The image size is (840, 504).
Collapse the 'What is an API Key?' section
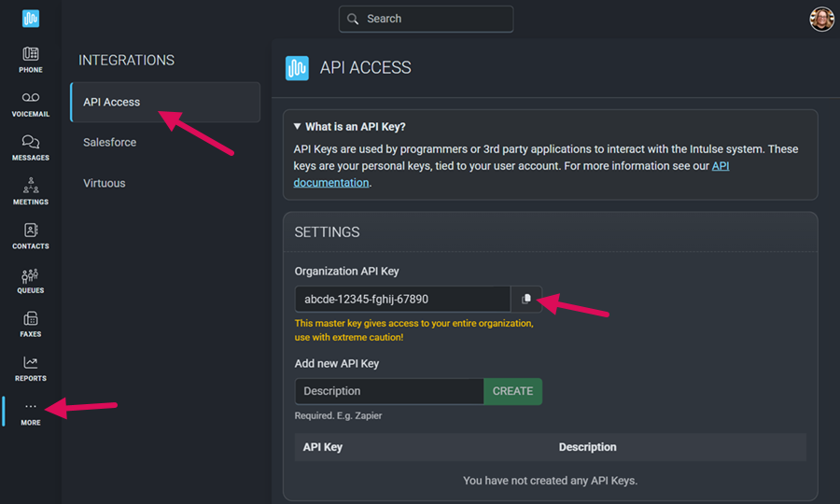(x=349, y=126)
